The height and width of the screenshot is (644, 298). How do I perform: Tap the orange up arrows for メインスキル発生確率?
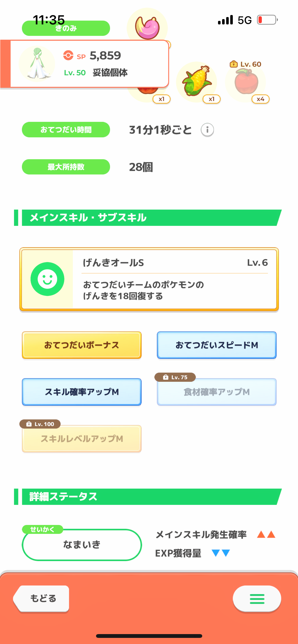pos(266,534)
